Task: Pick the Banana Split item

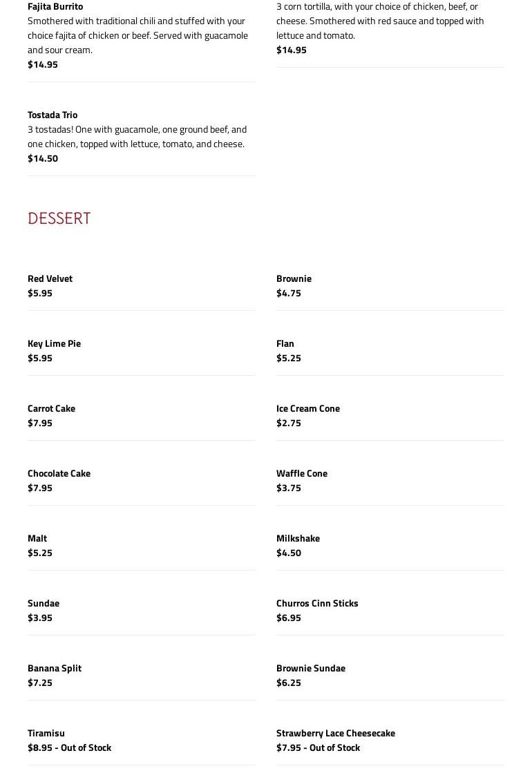Action: tap(55, 668)
